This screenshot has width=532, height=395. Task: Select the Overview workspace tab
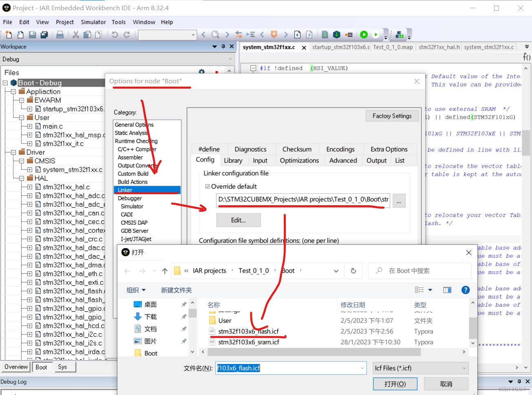[x=16, y=367]
